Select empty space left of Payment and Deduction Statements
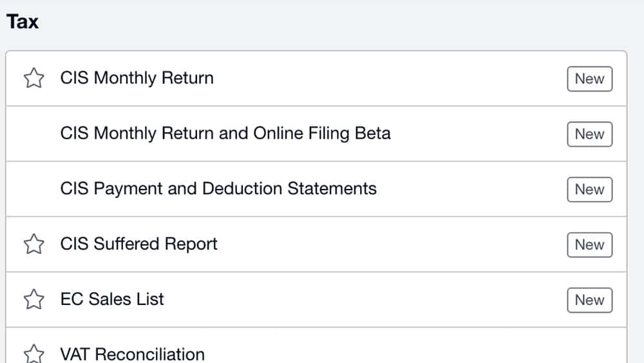 [33, 190]
